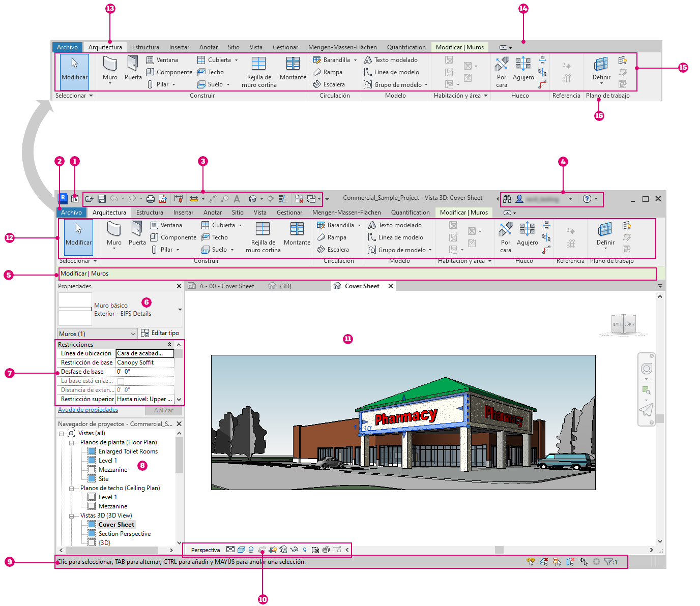700x606 pixels.
Task: Click the Temporary Hide/Isolate glasses icon
Action: point(294,550)
